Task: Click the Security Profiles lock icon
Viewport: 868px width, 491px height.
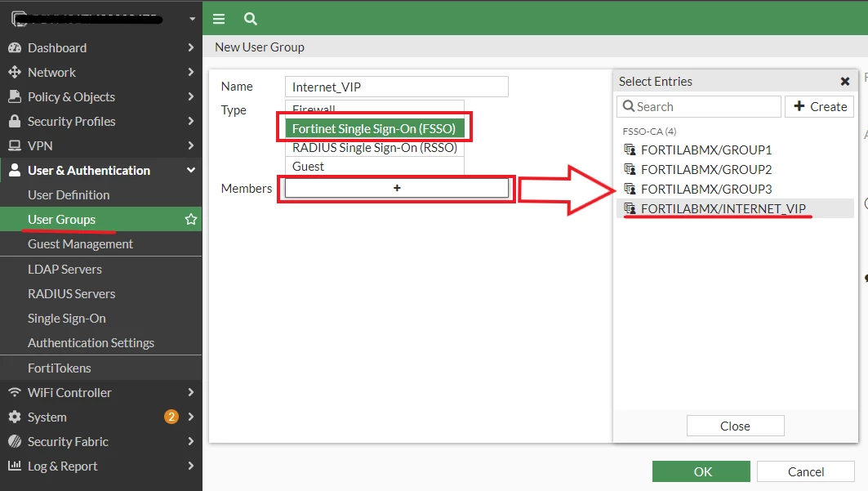Action: click(15, 121)
